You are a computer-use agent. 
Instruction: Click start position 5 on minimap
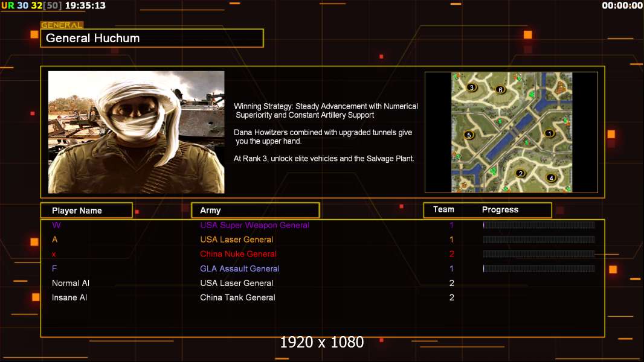tap(468, 135)
